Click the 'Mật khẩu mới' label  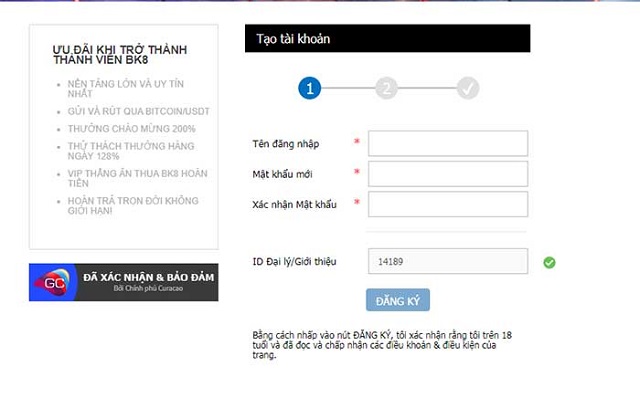(x=282, y=174)
